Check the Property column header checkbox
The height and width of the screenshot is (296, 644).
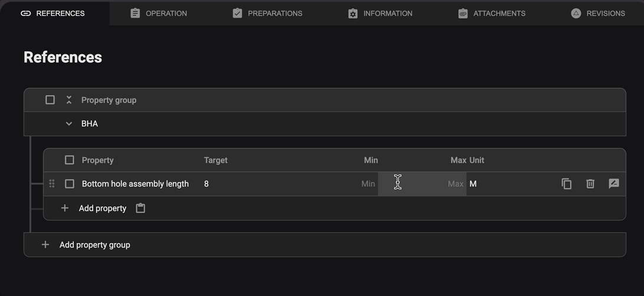pyautogui.click(x=70, y=160)
